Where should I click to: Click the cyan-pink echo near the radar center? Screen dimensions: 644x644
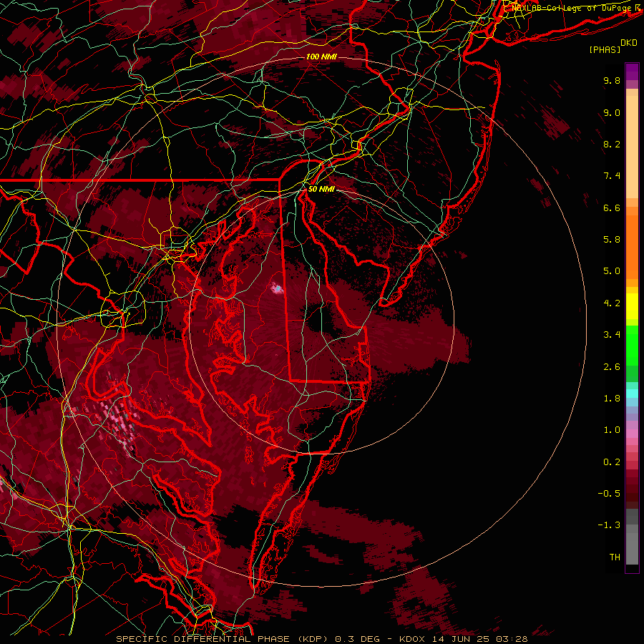pos(278,288)
